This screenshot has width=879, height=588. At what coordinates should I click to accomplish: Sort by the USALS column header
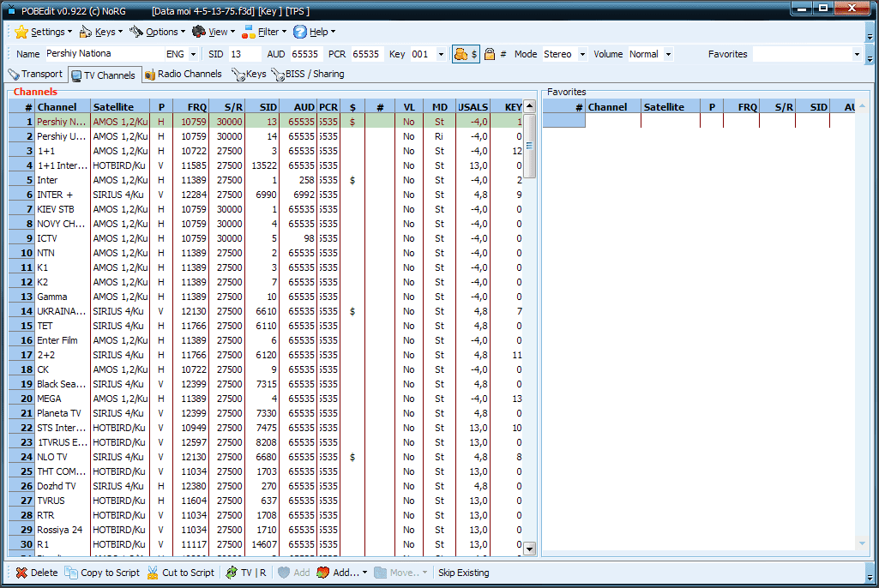pyautogui.click(x=473, y=106)
